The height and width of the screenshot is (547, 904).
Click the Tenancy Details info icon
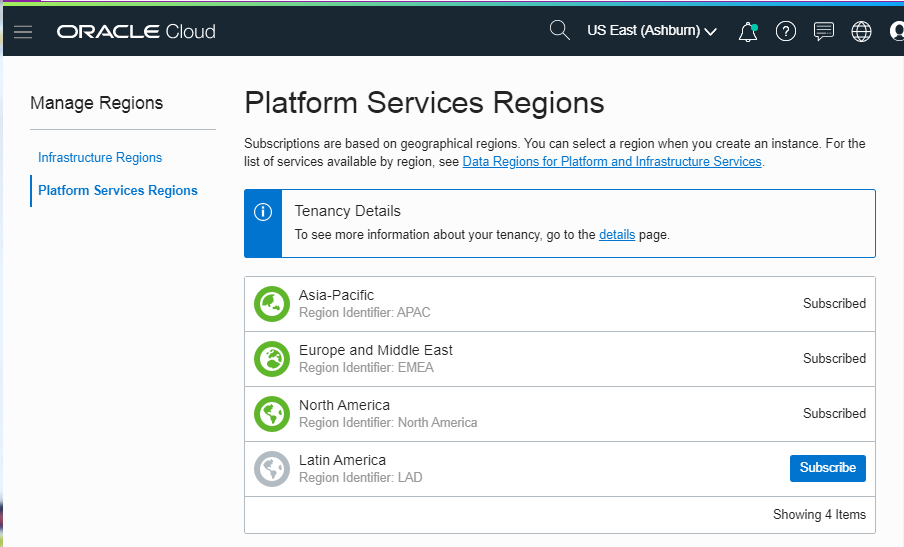point(263,212)
